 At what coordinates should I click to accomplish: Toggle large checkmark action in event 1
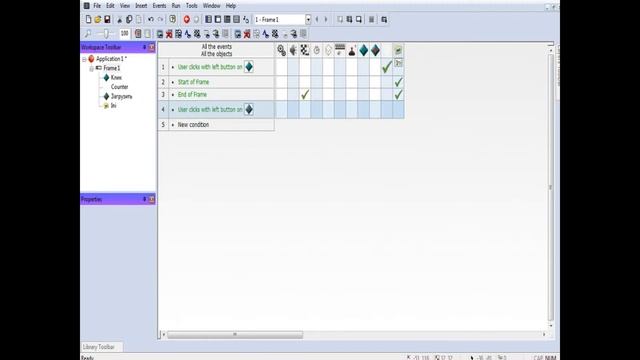[387, 67]
